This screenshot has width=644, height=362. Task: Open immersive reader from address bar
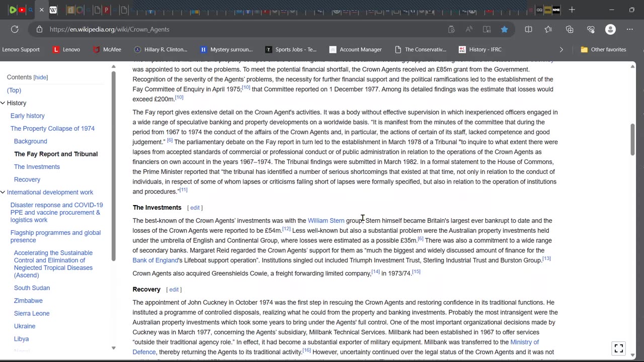(x=487, y=29)
